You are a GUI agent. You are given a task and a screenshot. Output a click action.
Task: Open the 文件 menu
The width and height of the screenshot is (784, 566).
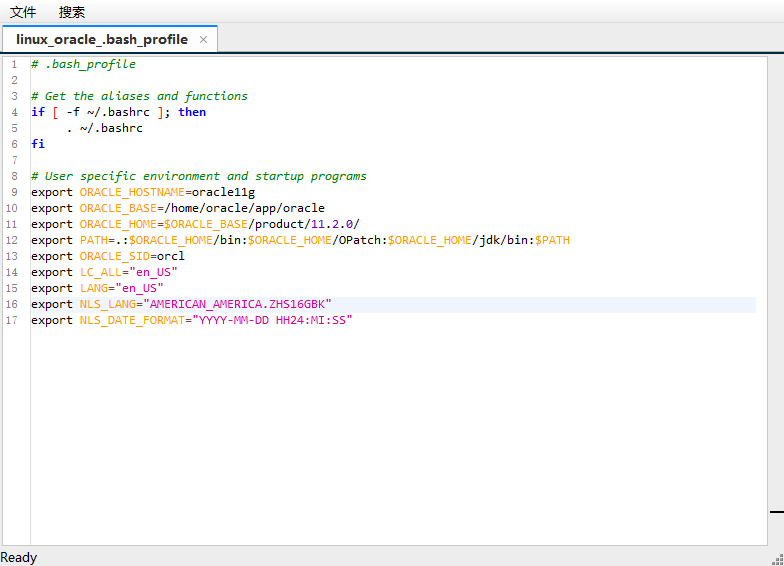tap(23, 12)
